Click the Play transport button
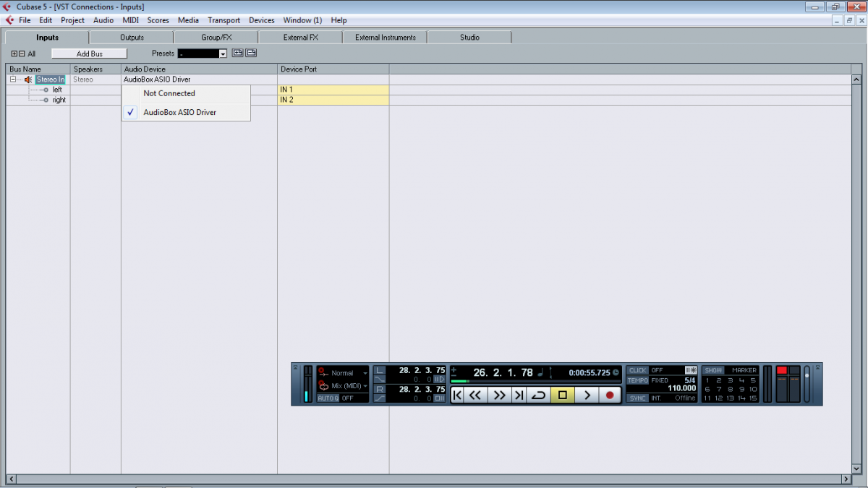868x488 pixels. 587,395
